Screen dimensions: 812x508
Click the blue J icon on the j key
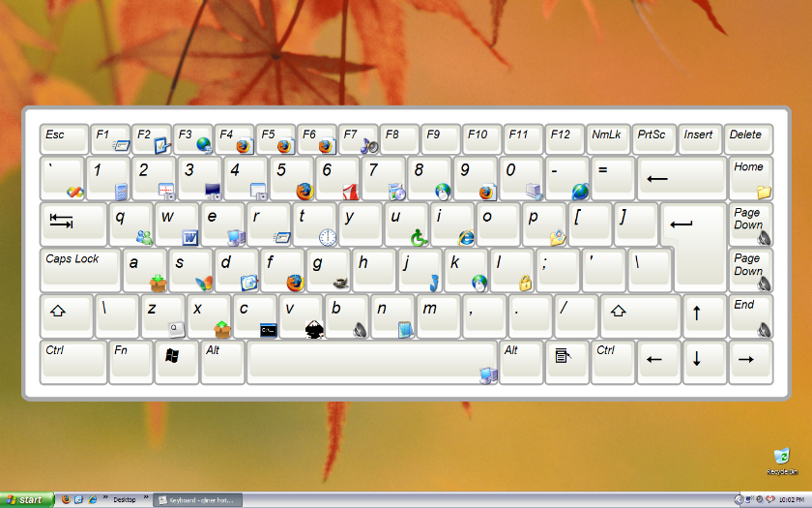click(x=434, y=283)
